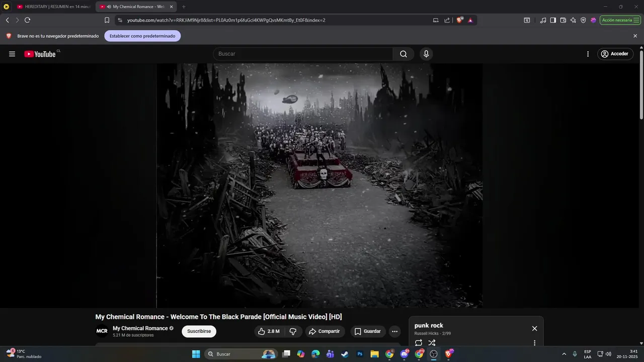Viewport: 644px width, 362px height.
Task: Toggle playlist shuffle in the punk rock panel
Action: [x=432, y=343]
